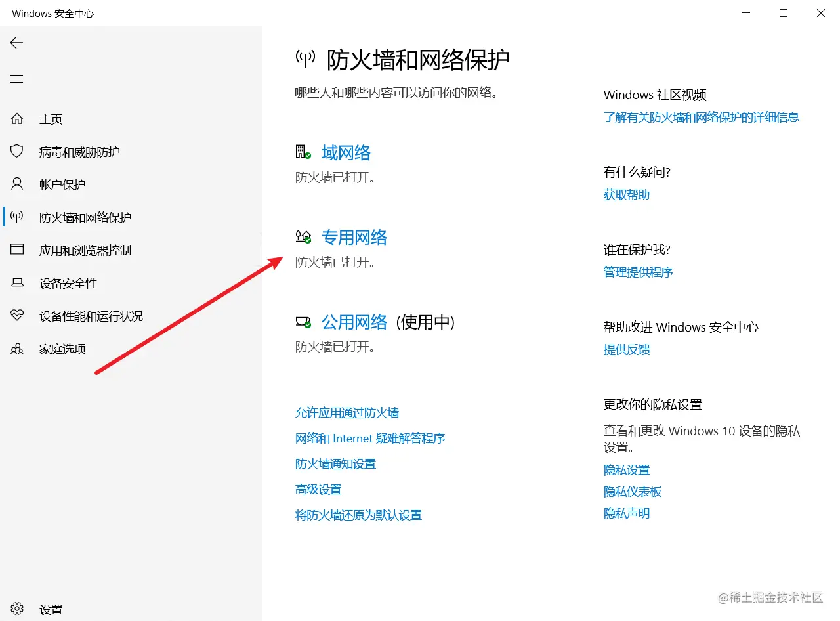
Task: Click 防火墙已打开 under 域网络
Action: click(335, 177)
